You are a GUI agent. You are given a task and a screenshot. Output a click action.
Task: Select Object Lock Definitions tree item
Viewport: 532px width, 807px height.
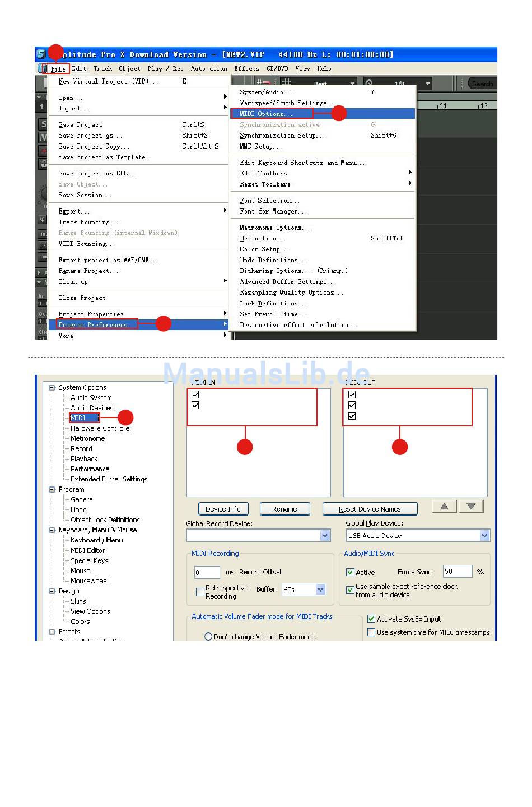click(x=105, y=520)
